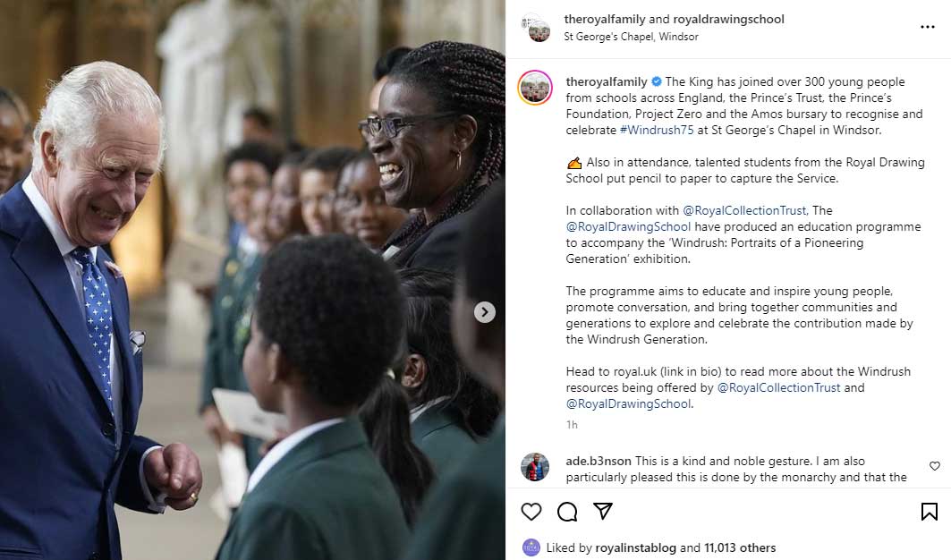
Task: Open theroyalfamily avatar beside the caption
Action: coord(535,88)
